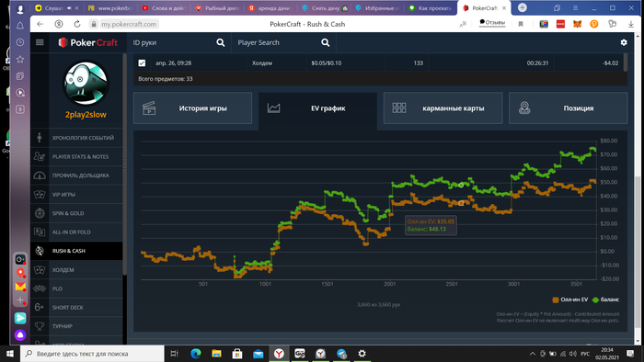644x362 pixels.
Task: Click the -$4.02 result cell
Action: pos(610,62)
